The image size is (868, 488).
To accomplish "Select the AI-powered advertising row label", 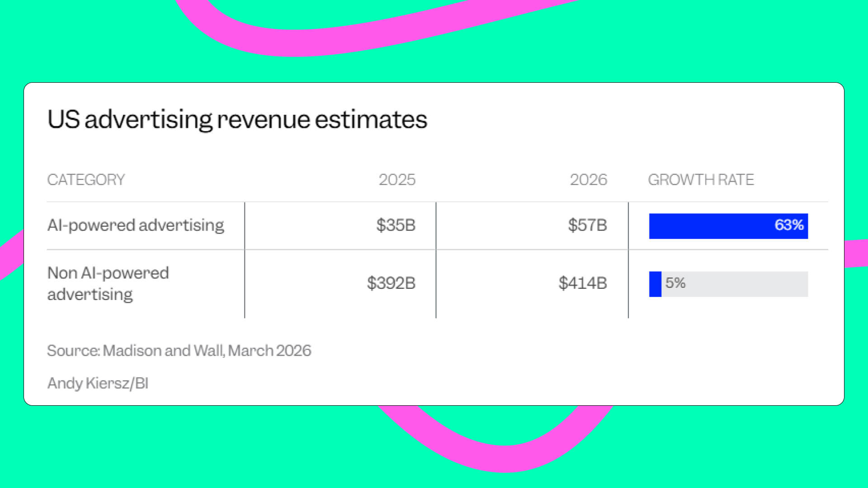I will 136,225.
